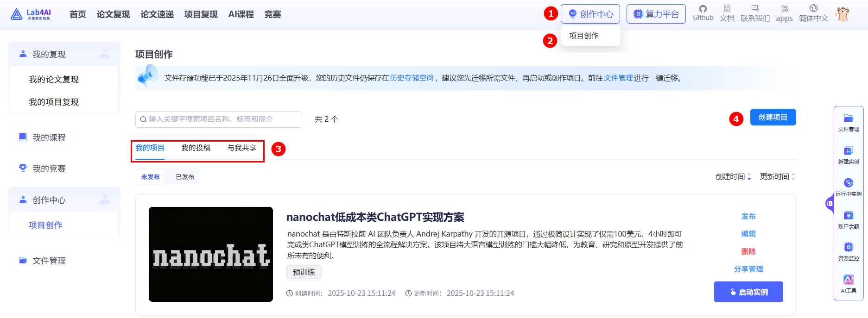This screenshot has width=868, height=318.
Task: Open 文件管理 in the right floating toolbar
Action: click(x=849, y=123)
